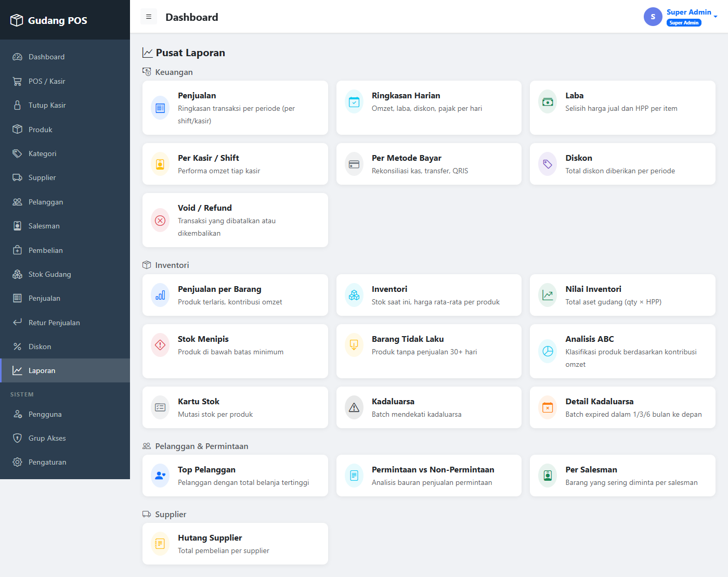The image size is (728, 577).
Task: Open Detail Kadaluarsa report card
Action: [622, 407]
